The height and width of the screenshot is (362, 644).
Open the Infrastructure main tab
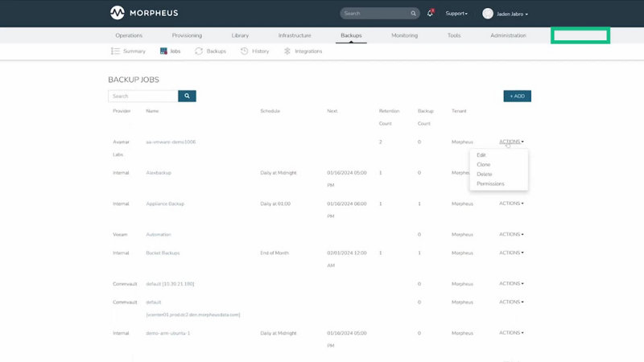(295, 35)
